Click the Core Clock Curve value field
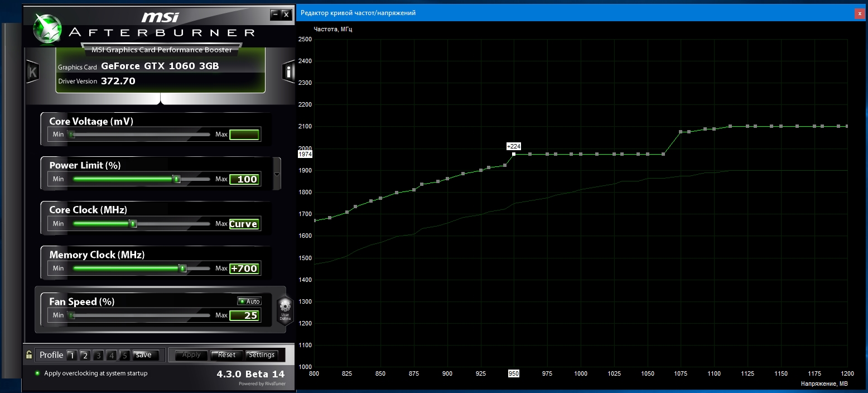 pos(244,224)
